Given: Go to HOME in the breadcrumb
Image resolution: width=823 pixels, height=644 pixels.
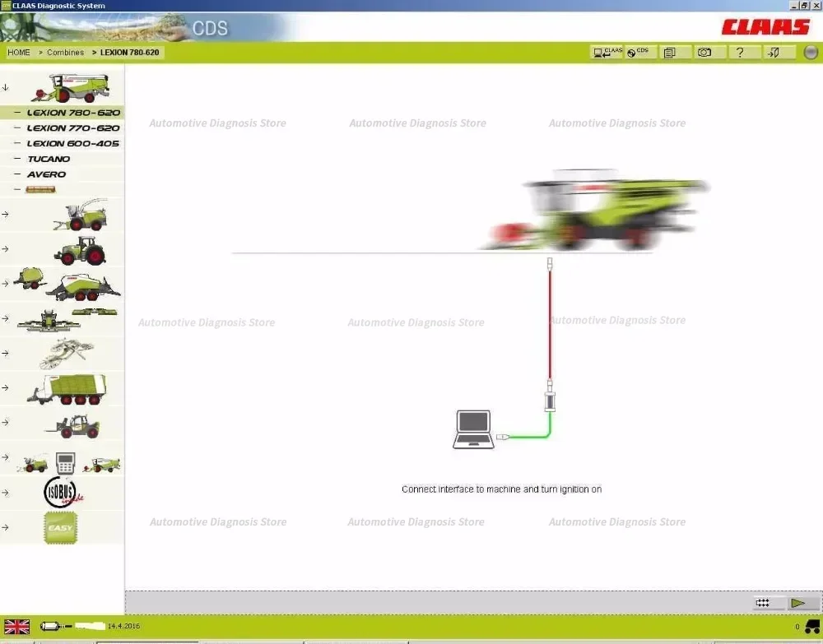Looking at the screenshot, I should tap(18, 53).
